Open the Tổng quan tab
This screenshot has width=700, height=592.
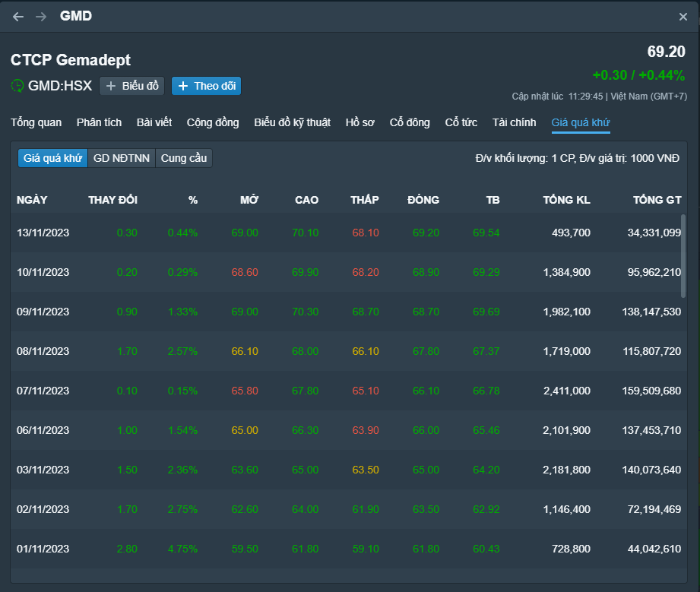[36, 122]
